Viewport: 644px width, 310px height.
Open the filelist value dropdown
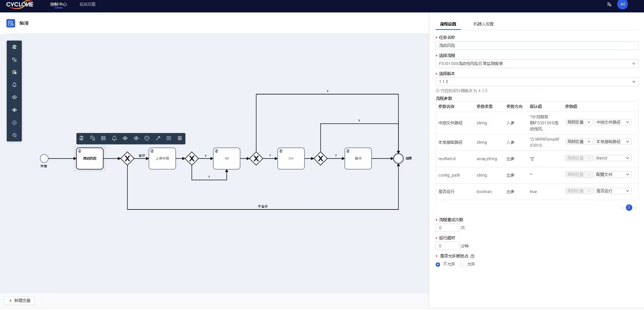(613, 158)
